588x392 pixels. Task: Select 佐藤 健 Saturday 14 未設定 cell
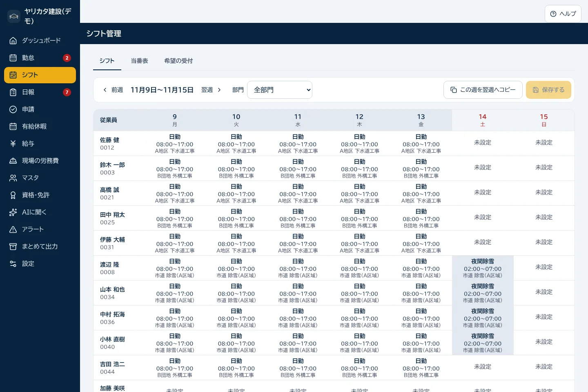click(x=483, y=143)
